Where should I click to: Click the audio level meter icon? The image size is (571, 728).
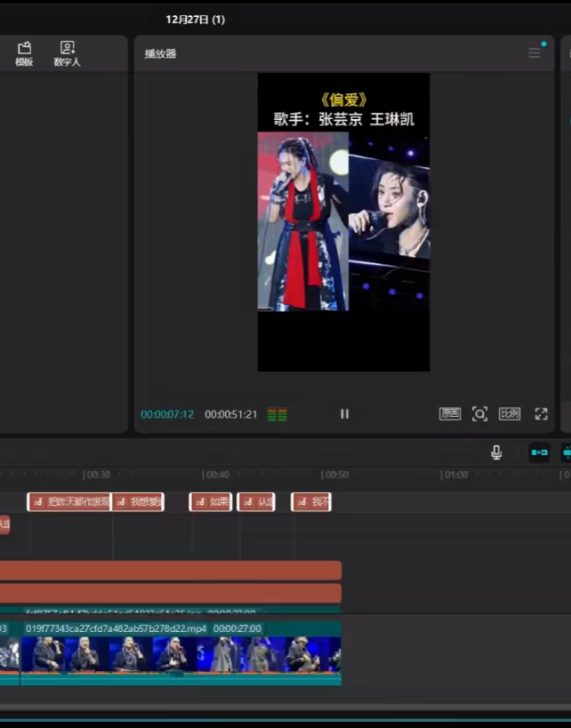click(x=277, y=415)
